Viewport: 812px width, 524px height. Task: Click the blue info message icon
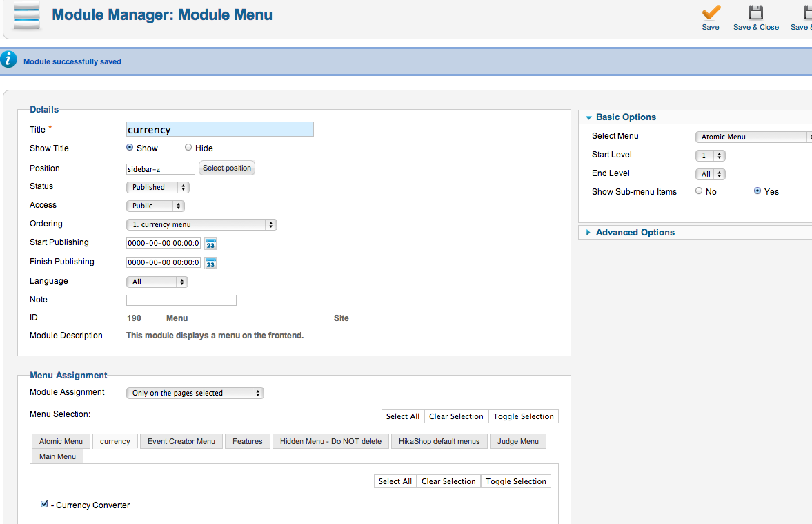click(8, 60)
